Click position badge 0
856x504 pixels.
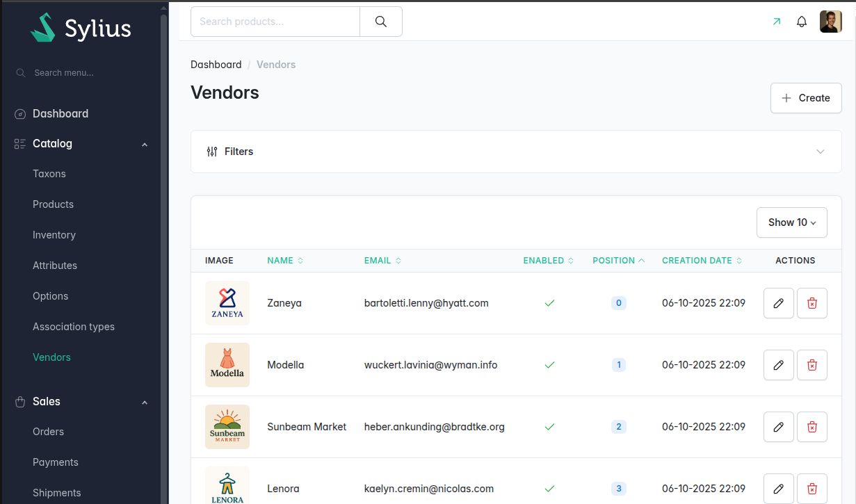click(x=619, y=303)
